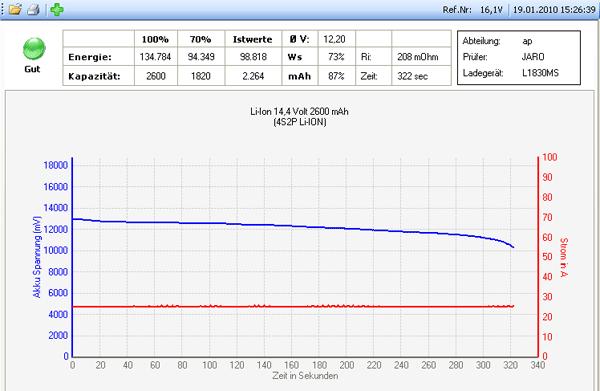Click the green Gut status indicator
Image resolution: width=600 pixels, height=391 pixels.
pyautogui.click(x=34, y=49)
